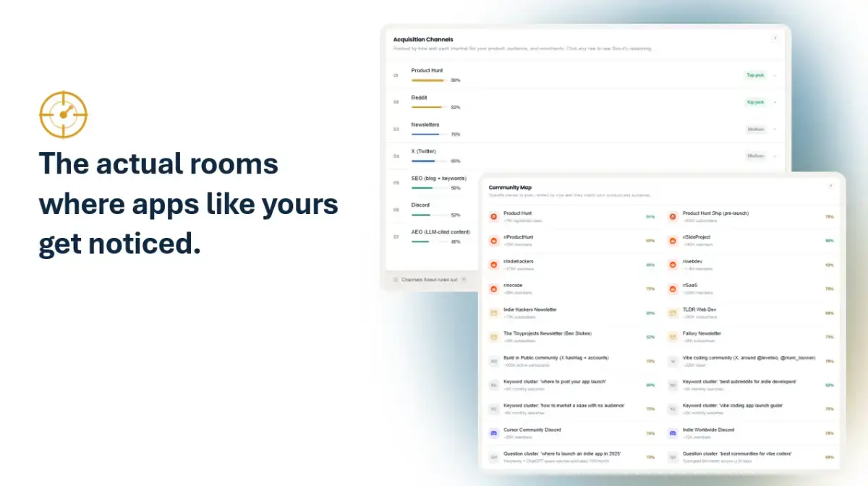This screenshot has width=868, height=486.
Task: Expand the X (Twitter) channel row chevron
Action: tap(775, 156)
